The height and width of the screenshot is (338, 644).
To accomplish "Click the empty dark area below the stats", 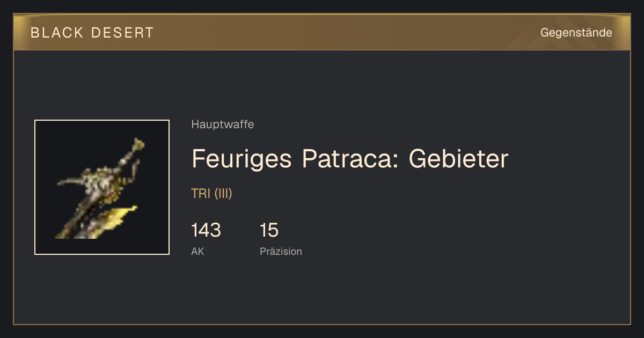I will 376,292.
